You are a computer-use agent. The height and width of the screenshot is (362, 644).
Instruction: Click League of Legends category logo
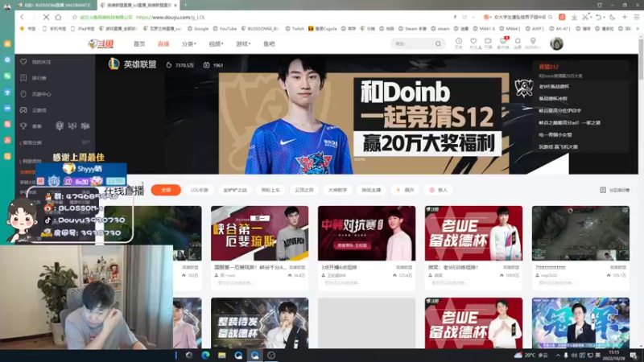tap(114, 64)
